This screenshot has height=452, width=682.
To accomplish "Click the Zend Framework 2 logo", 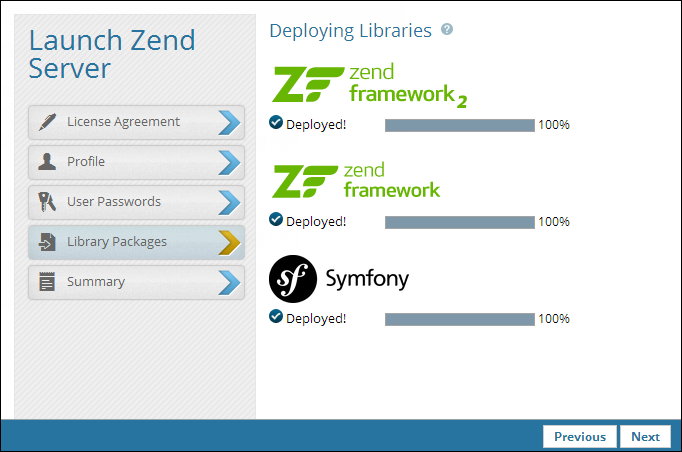I will tap(369, 85).
